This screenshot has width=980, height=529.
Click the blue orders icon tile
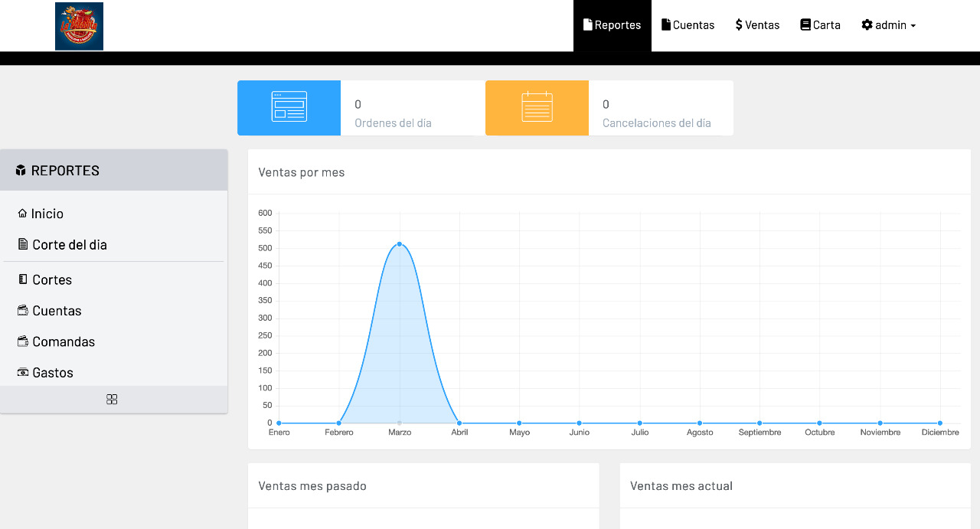[289, 107]
